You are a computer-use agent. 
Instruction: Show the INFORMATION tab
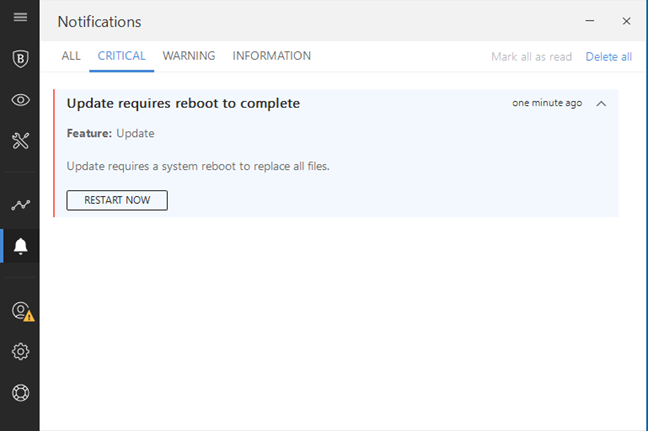click(x=271, y=56)
